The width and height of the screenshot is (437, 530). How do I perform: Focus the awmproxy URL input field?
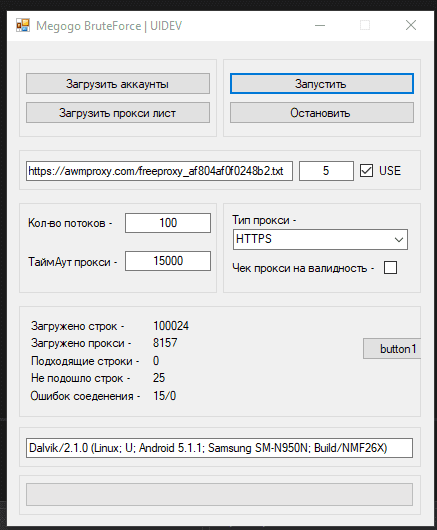coord(159,171)
